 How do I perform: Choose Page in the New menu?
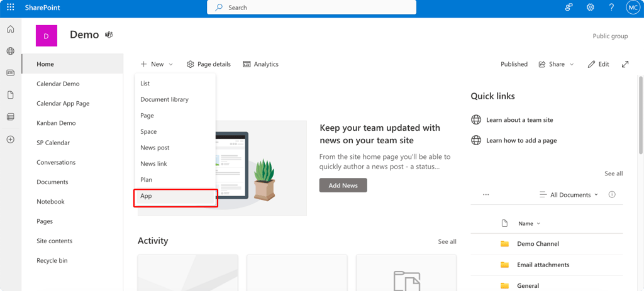point(175,116)
